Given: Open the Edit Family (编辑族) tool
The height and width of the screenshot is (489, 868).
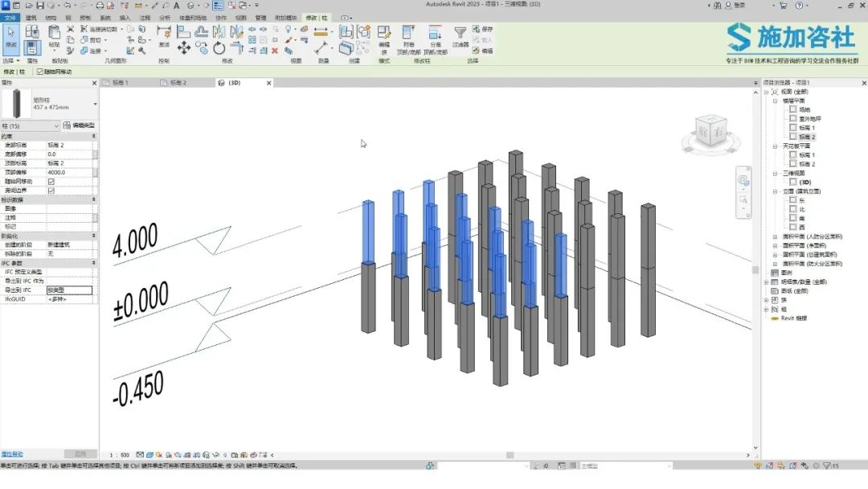Looking at the screenshot, I should [383, 39].
